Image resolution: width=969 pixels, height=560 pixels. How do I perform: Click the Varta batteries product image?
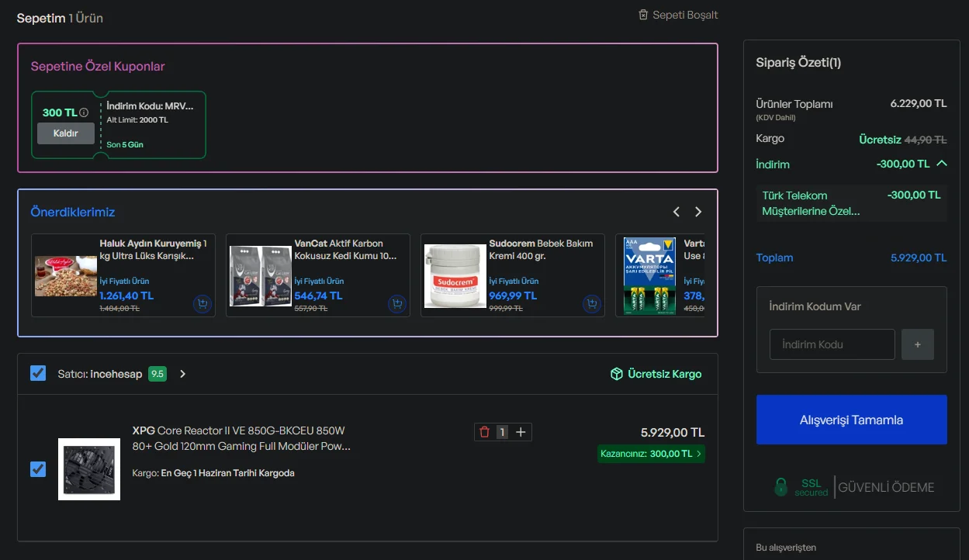click(x=650, y=276)
